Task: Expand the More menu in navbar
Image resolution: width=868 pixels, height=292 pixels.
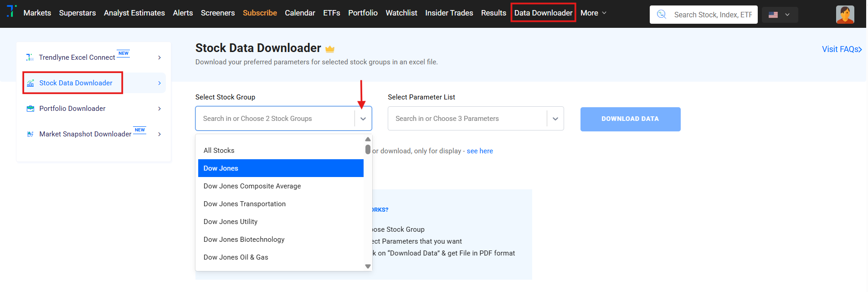Action: click(x=594, y=13)
